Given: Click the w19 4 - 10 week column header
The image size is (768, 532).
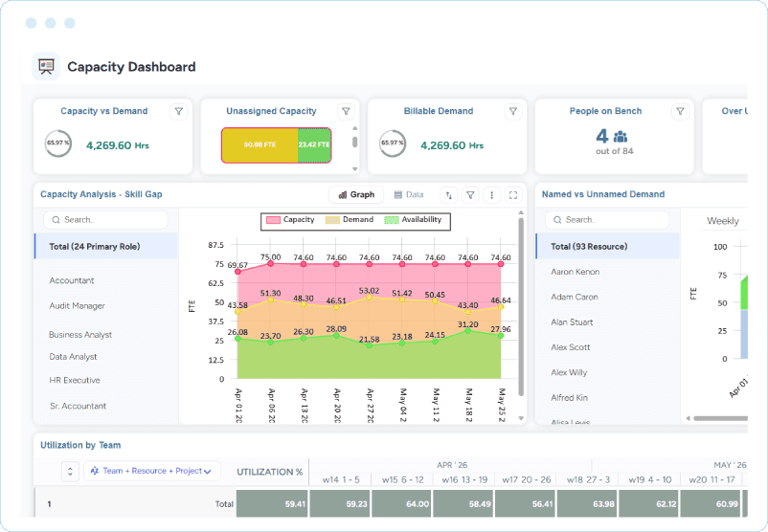Looking at the screenshot, I should click(x=650, y=480).
